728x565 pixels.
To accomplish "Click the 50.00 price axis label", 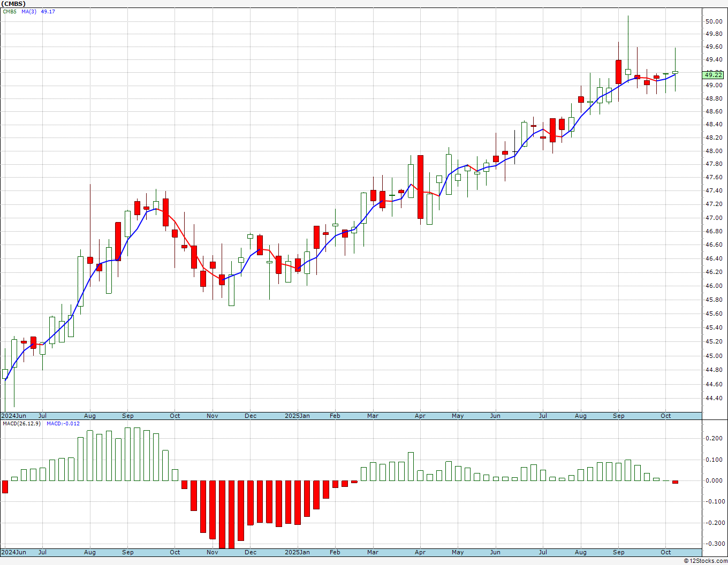I will [714, 21].
